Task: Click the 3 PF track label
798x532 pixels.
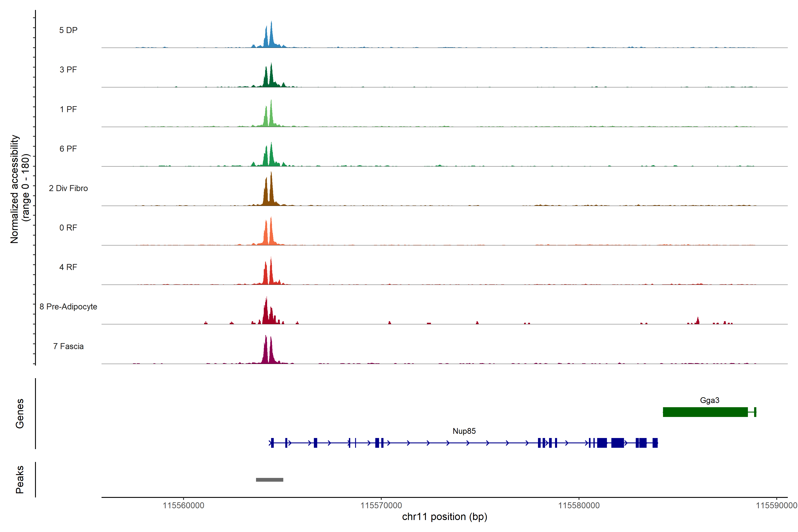Action: 68,70
